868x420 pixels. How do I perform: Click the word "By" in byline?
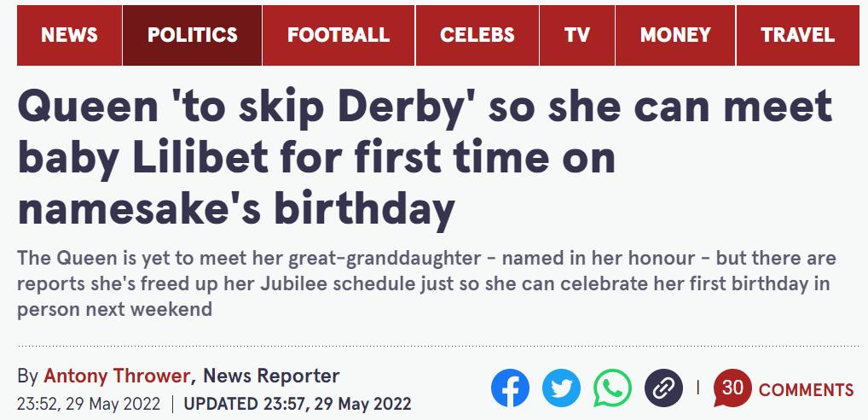(27, 376)
